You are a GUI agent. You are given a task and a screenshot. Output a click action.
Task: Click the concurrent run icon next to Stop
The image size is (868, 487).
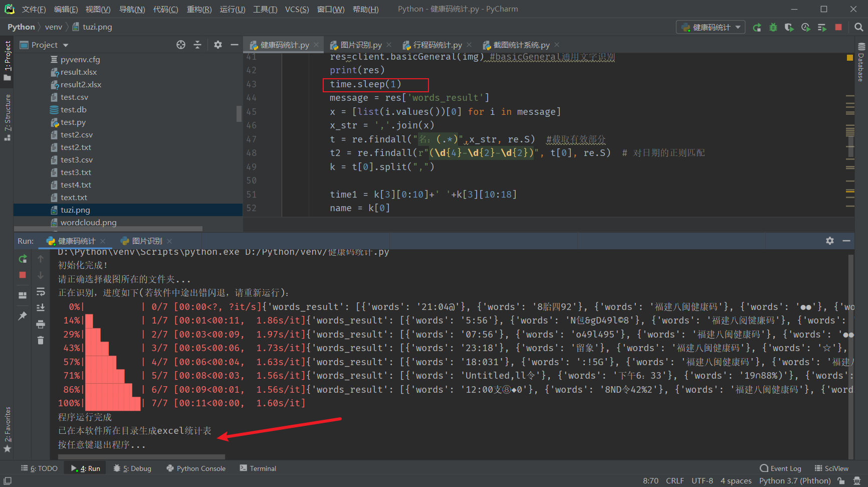pos(822,28)
